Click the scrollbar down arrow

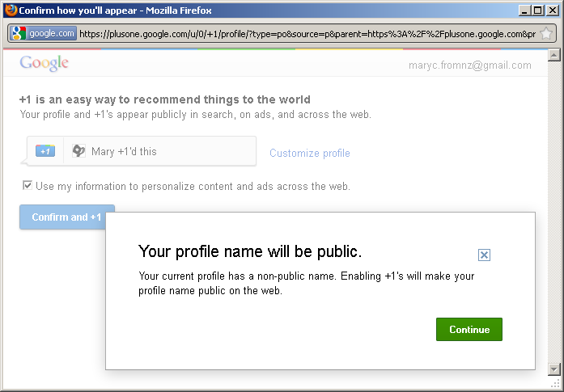(554, 369)
